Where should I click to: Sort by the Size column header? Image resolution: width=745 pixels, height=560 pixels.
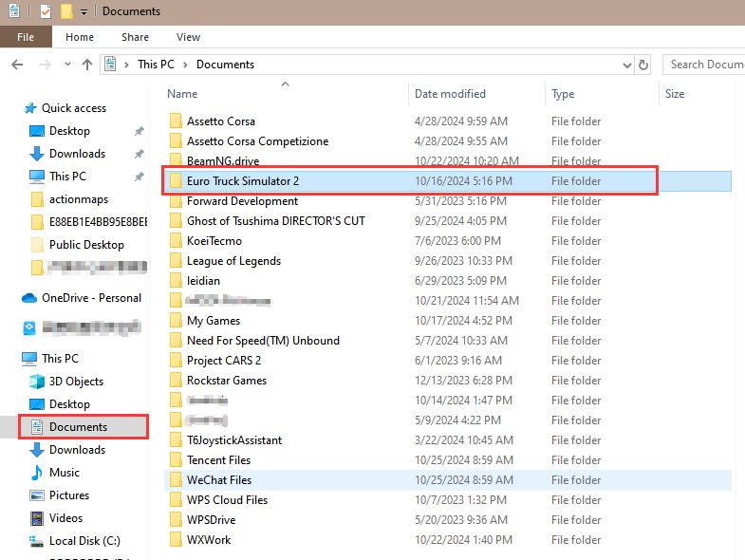[675, 94]
